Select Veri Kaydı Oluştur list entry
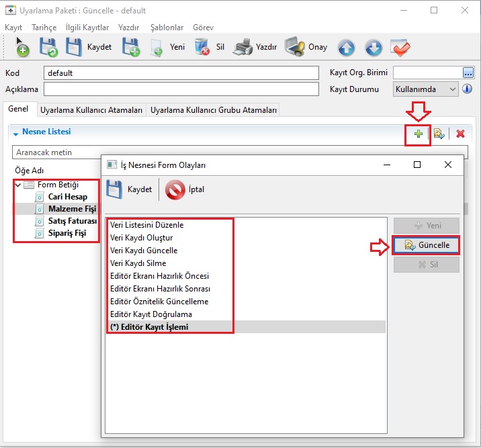 [x=141, y=238]
